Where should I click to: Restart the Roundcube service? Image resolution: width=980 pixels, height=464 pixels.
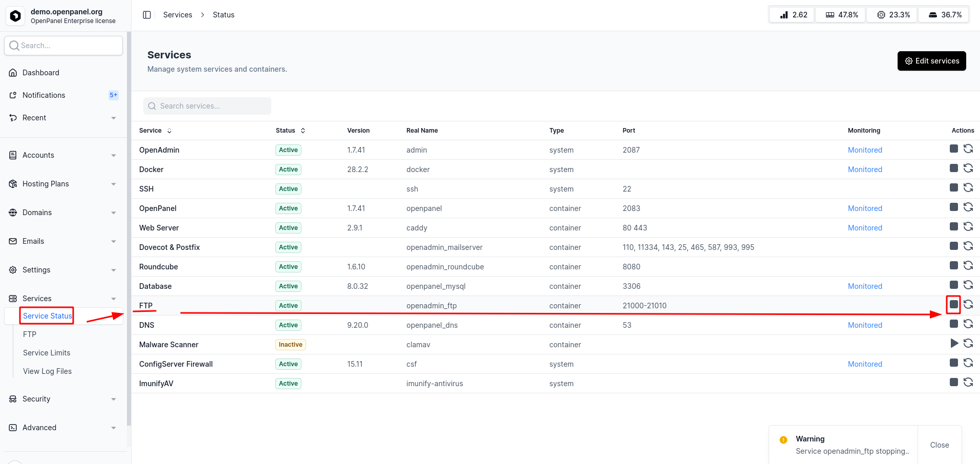coord(968,265)
